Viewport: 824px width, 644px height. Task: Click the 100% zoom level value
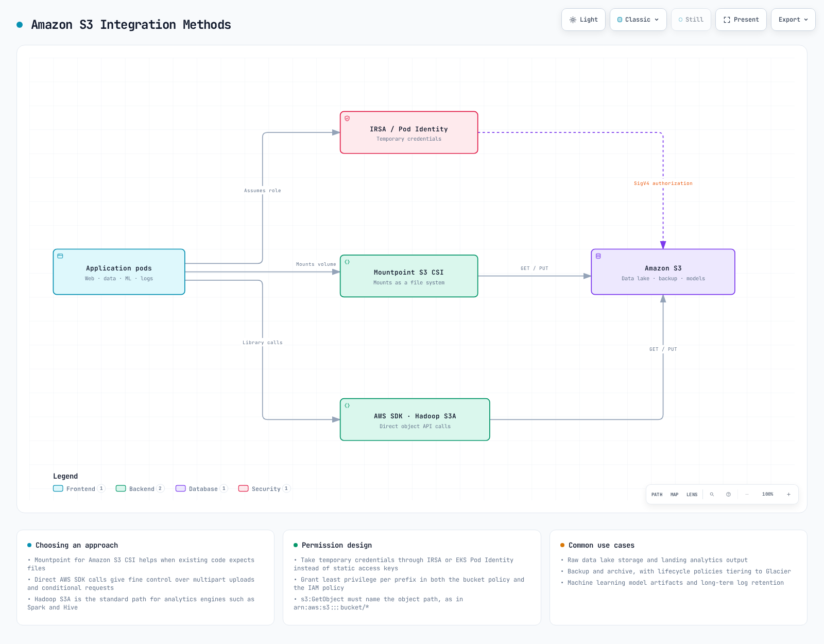coord(768,495)
